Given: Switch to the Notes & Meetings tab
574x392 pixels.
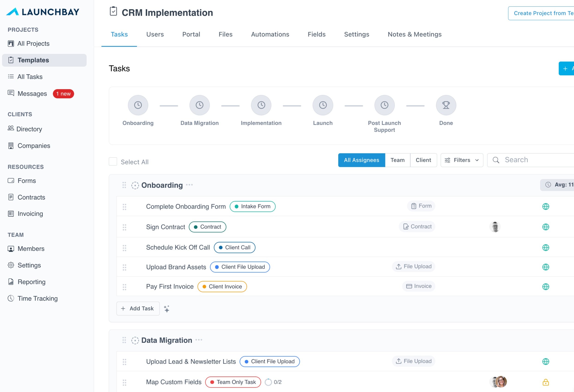Looking at the screenshot, I should tap(414, 34).
